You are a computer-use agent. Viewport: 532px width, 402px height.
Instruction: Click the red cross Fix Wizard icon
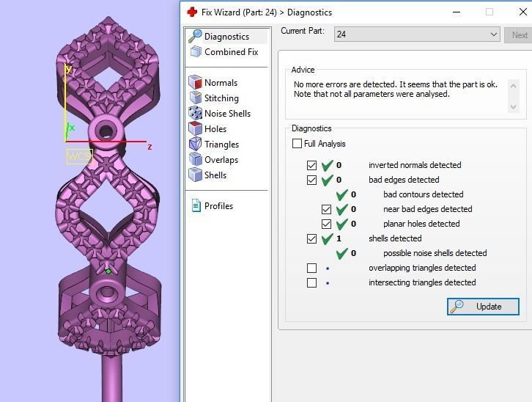[192, 12]
